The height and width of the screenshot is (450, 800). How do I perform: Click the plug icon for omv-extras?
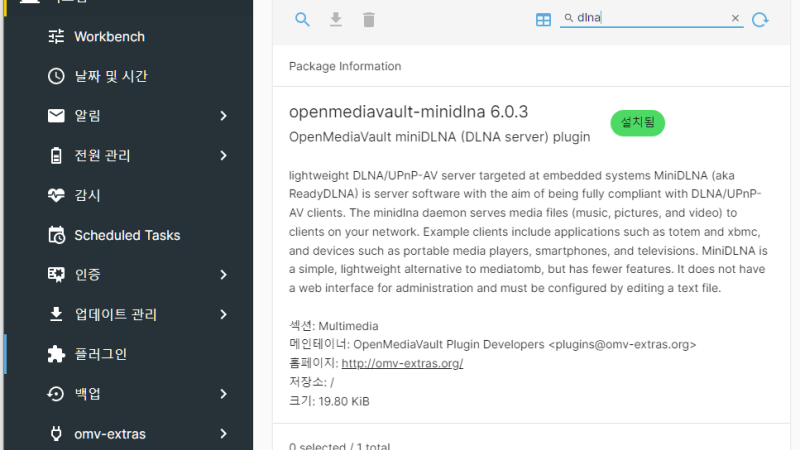tap(56, 434)
